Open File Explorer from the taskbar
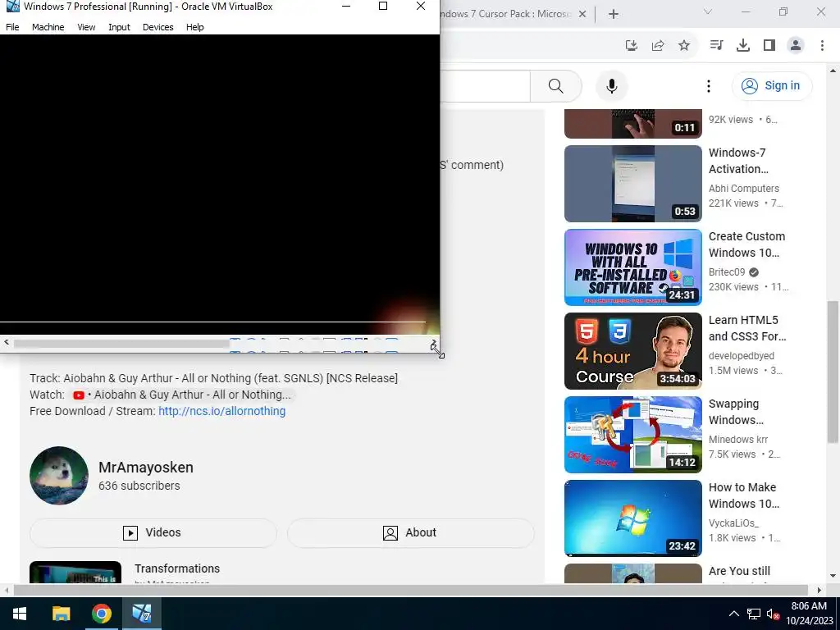Image resolution: width=840 pixels, height=630 pixels. point(61,614)
